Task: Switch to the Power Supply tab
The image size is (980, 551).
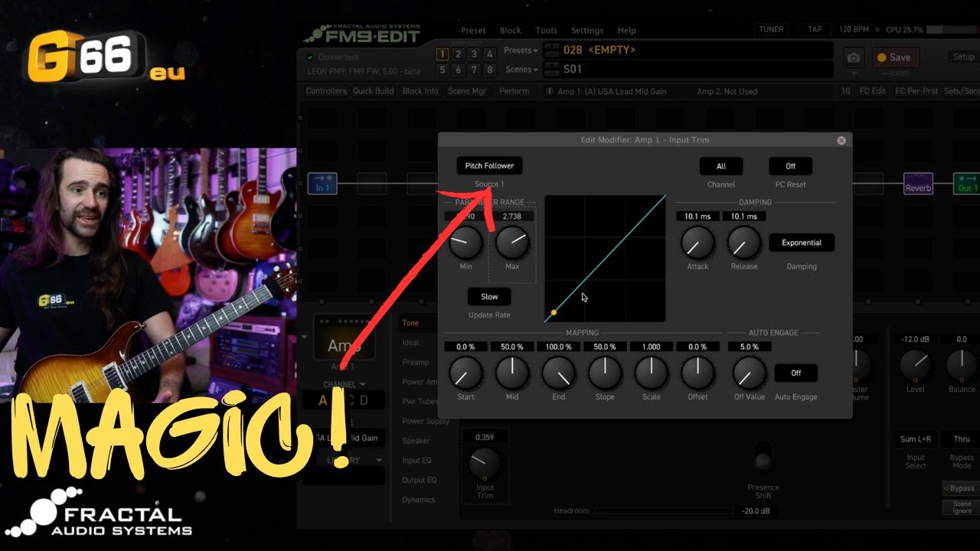Action: [x=426, y=421]
